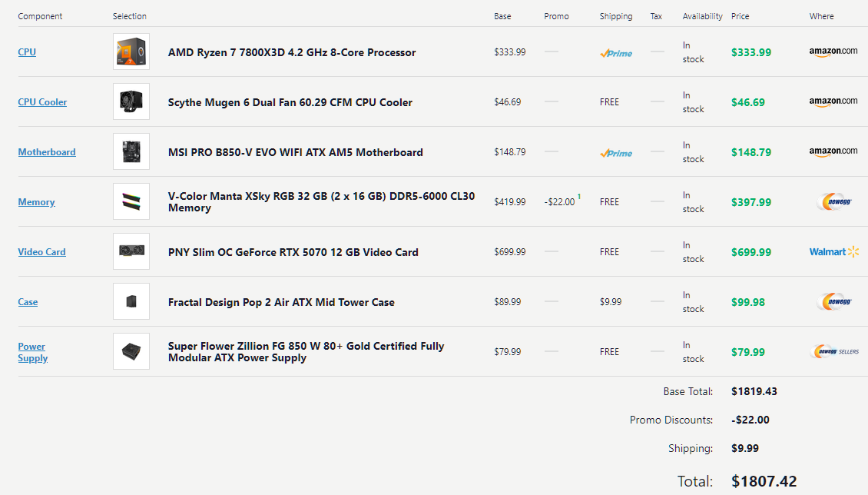Click the $397.99 memory price
This screenshot has width=868, height=495.
tap(751, 202)
